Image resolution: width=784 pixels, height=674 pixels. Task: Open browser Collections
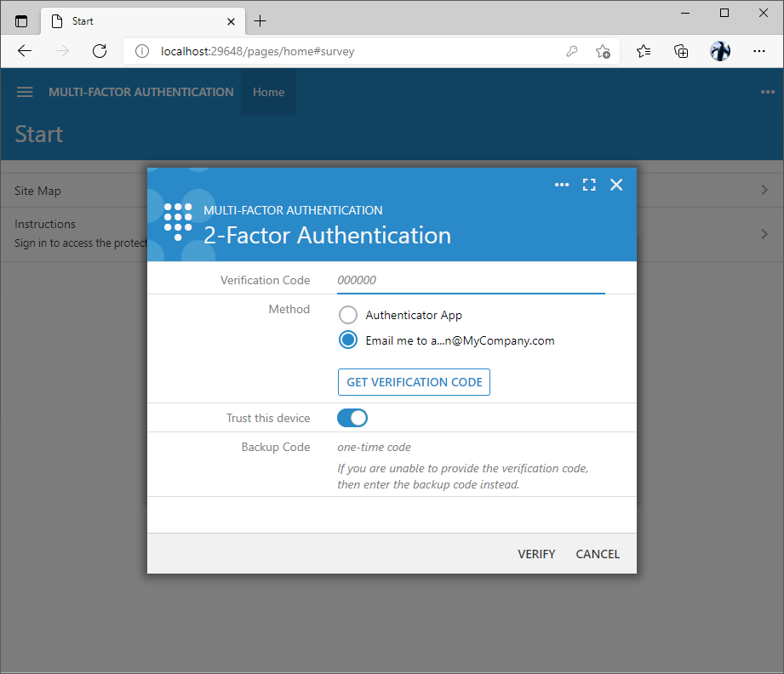click(681, 51)
